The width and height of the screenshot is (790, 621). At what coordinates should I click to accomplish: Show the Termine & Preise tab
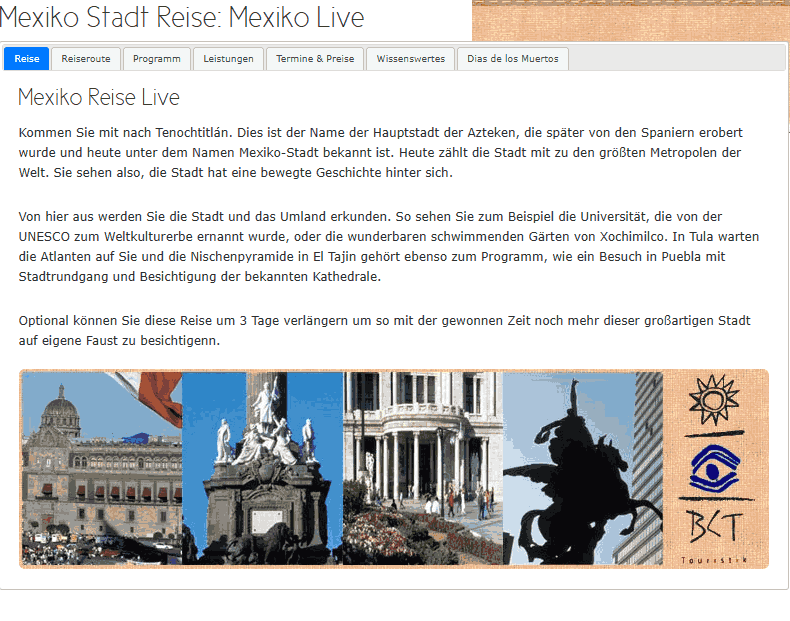315,58
